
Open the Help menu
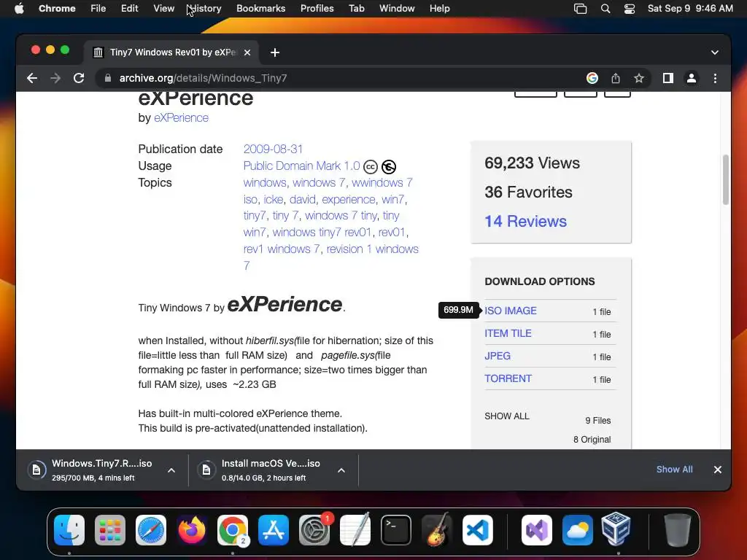(439, 9)
